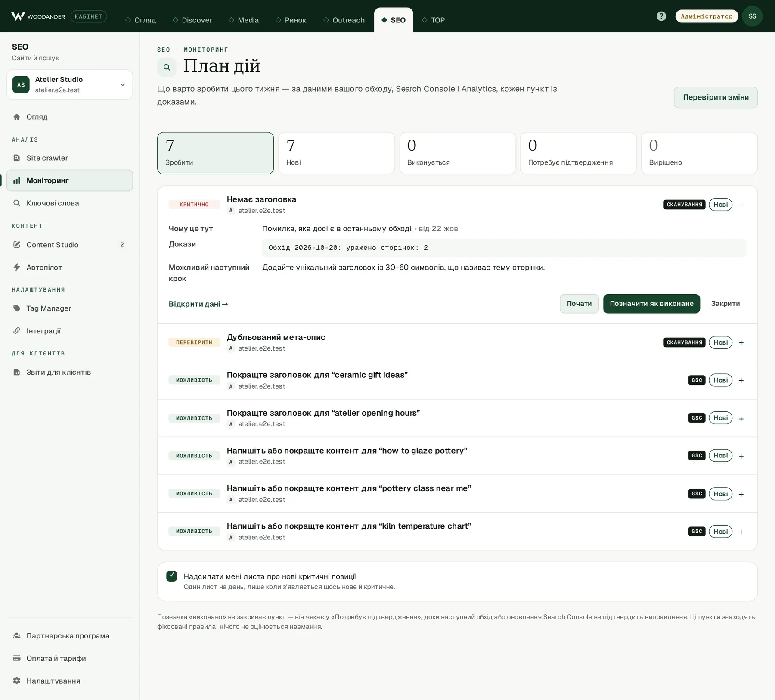Open the help question mark icon
775x700 pixels.
point(661,16)
